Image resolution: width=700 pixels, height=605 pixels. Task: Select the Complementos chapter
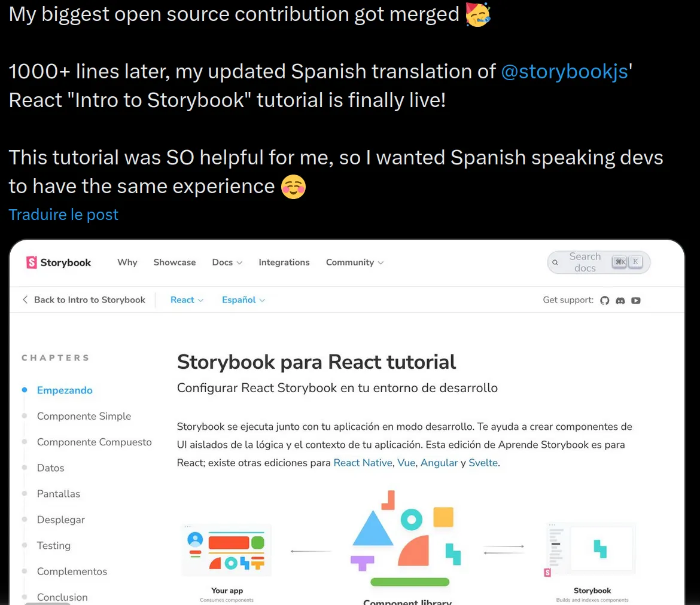72,572
